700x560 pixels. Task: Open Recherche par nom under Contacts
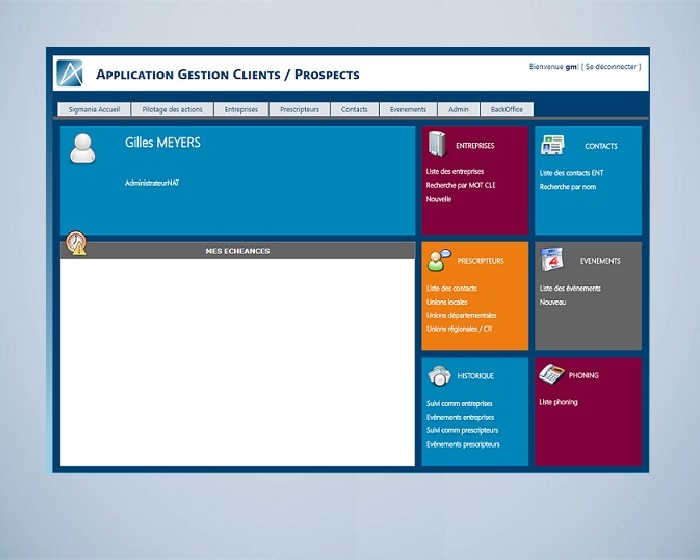(x=567, y=186)
